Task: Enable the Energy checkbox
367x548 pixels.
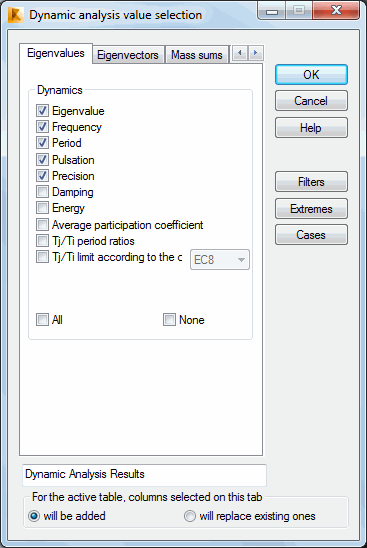Action: click(x=42, y=208)
